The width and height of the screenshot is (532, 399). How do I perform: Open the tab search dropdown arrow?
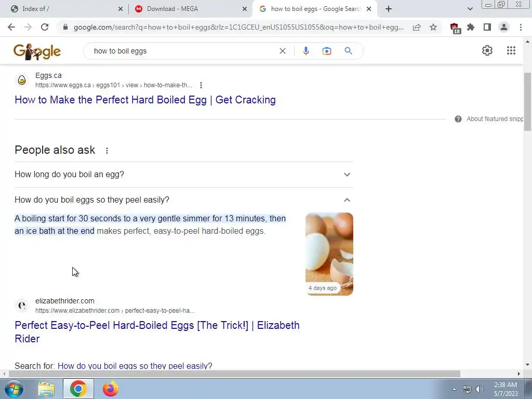(x=470, y=9)
